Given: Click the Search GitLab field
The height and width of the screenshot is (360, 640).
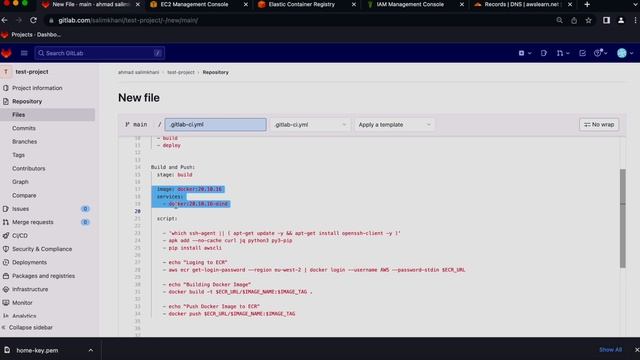Looking at the screenshot, I should 100,53.
